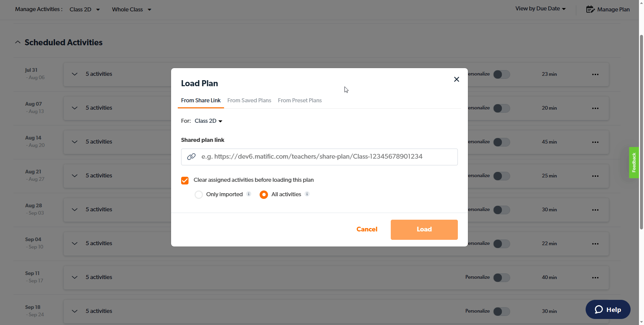Click the chain link icon in the link field
The image size is (644, 325).
191,157
